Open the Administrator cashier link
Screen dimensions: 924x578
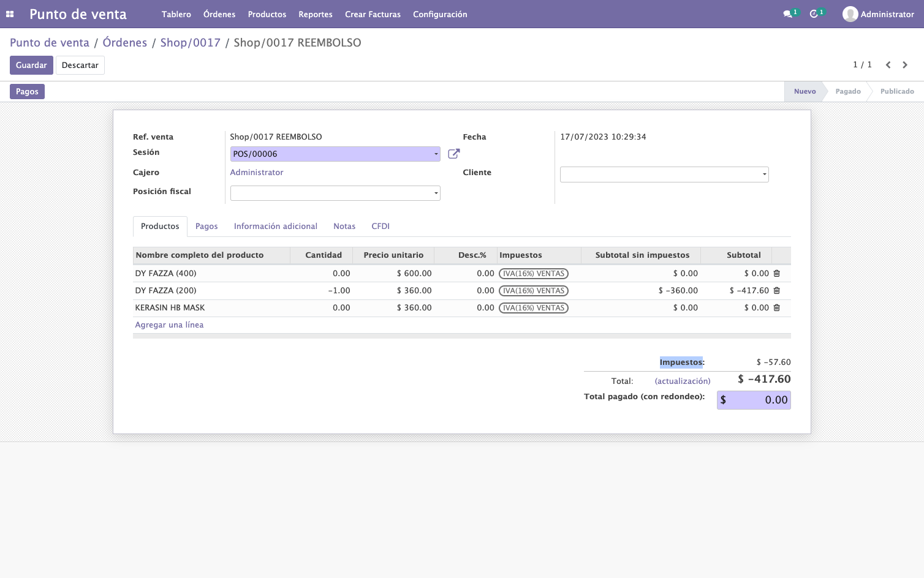[257, 173]
